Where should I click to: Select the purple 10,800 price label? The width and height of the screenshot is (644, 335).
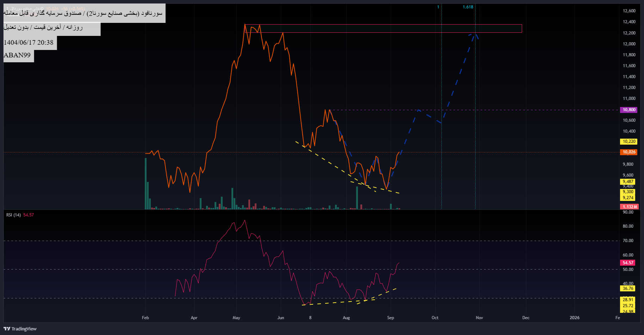tap(628, 110)
